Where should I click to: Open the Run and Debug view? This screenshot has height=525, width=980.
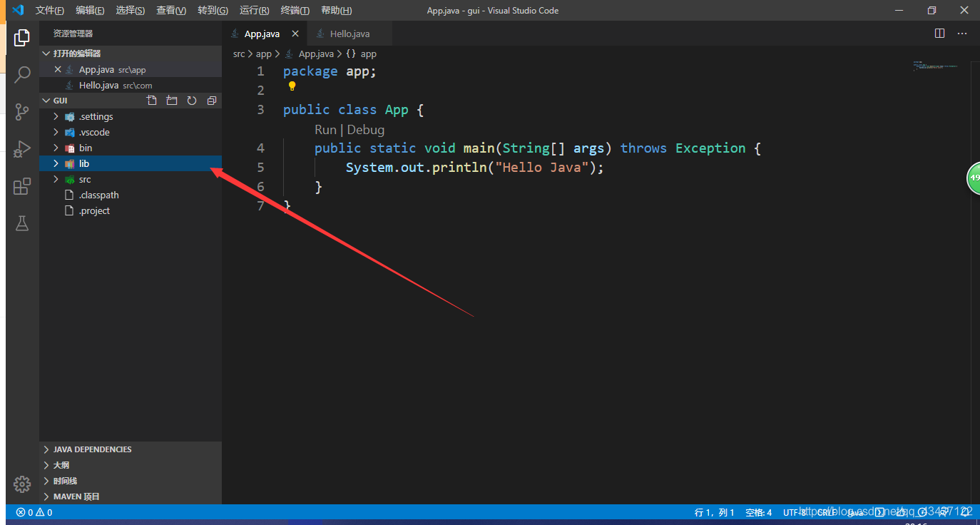(22, 148)
